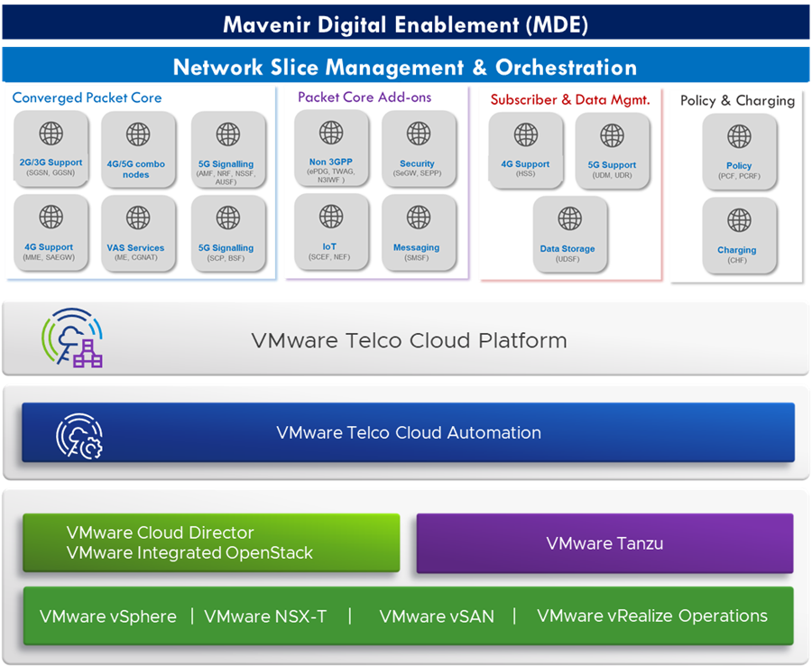
Task: Click the (HSS) text
Action: pos(525,173)
